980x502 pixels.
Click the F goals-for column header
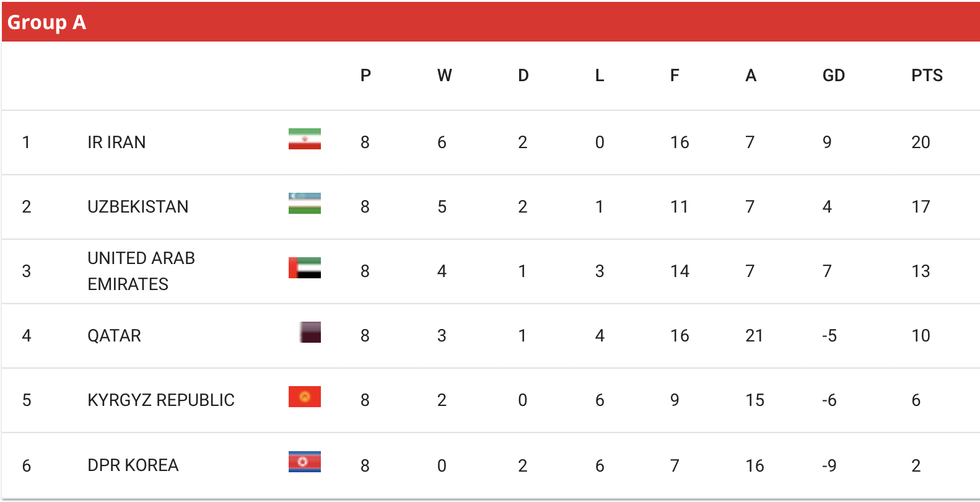click(675, 76)
